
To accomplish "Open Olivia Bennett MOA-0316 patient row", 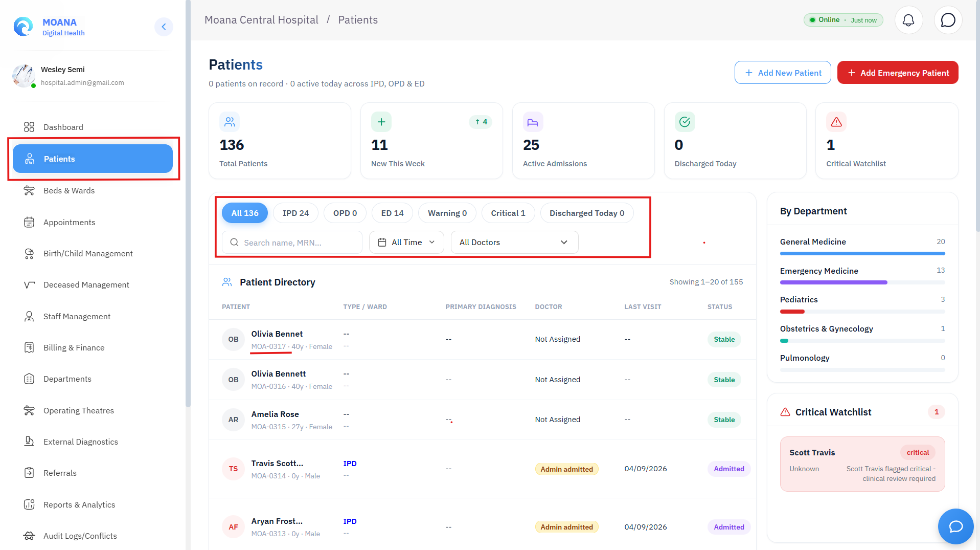I will pos(482,380).
